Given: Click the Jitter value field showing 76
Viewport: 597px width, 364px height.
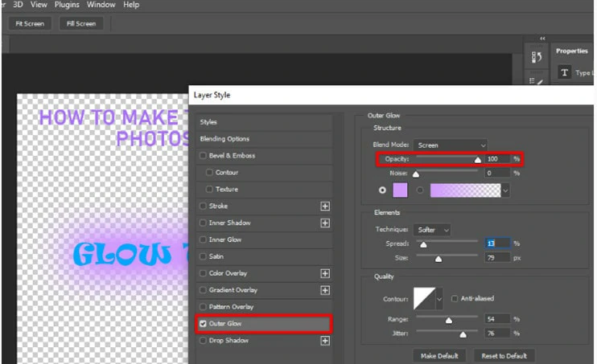Looking at the screenshot, I should [x=497, y=333].
